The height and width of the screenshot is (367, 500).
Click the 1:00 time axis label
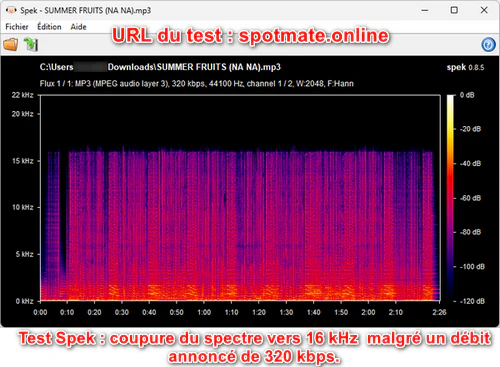[x=204, y=312]
